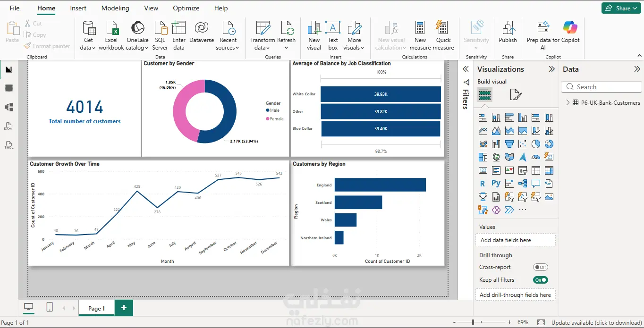Turn on Cross-report drill through

pos(541,267)
